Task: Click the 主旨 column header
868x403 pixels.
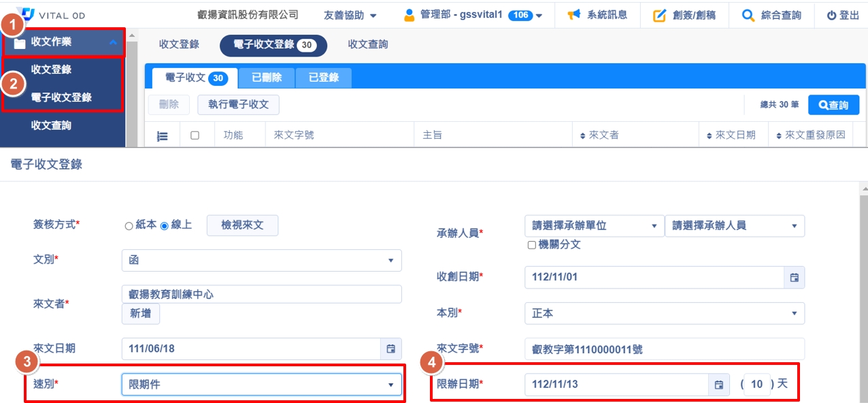Action: pyautogui.click(x=433, y=135)
